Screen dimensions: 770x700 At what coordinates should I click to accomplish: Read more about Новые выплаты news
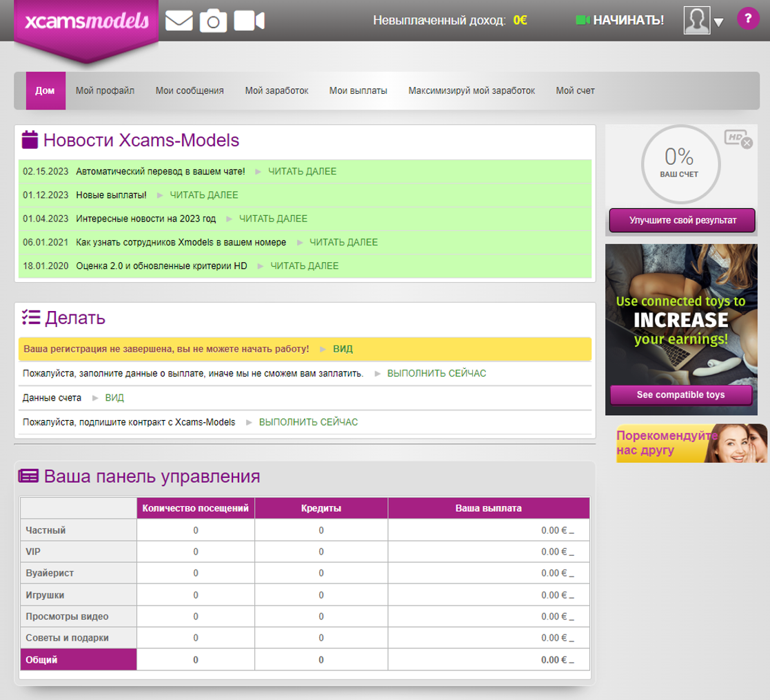point(204,195)
